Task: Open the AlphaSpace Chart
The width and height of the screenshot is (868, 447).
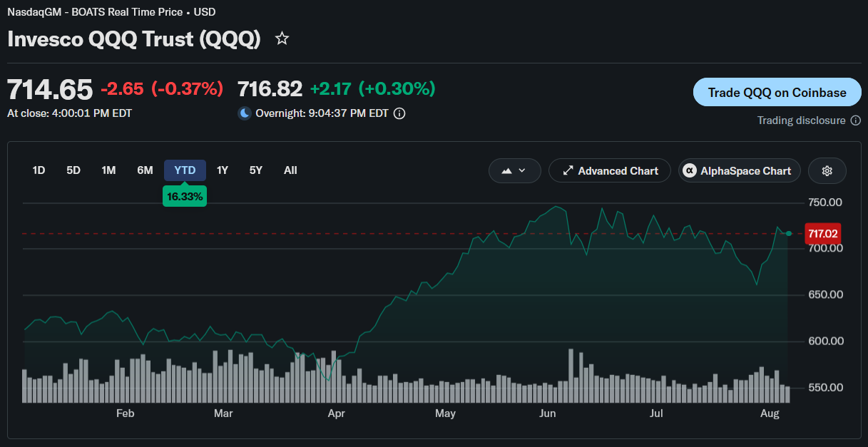Action: click(x=739, y=171)
